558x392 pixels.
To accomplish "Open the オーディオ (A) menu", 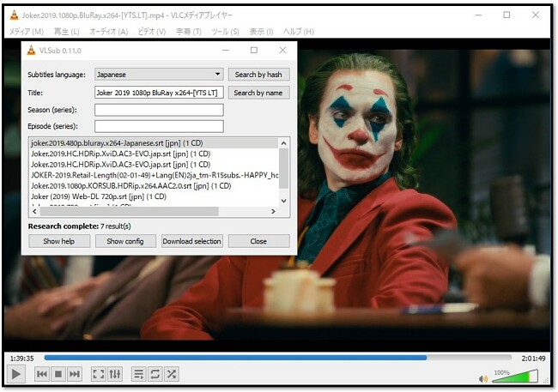I will 108,32.
